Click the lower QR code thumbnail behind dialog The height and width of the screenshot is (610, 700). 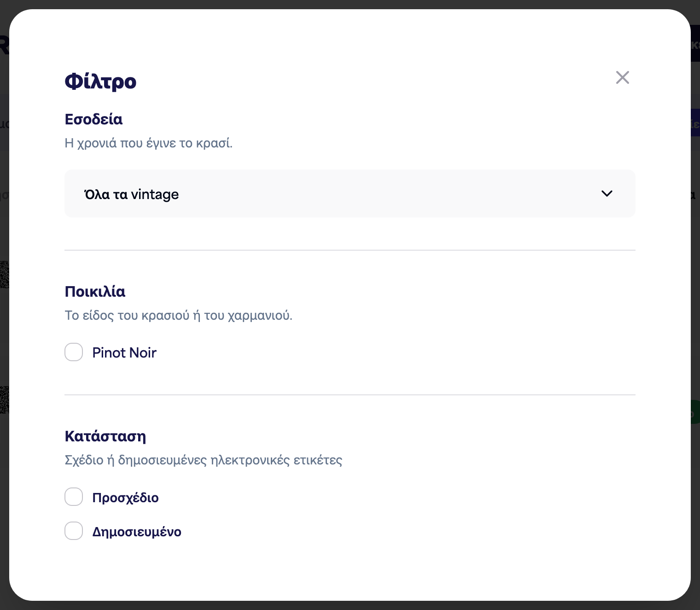pyautogui.click(x=4, y=399)
